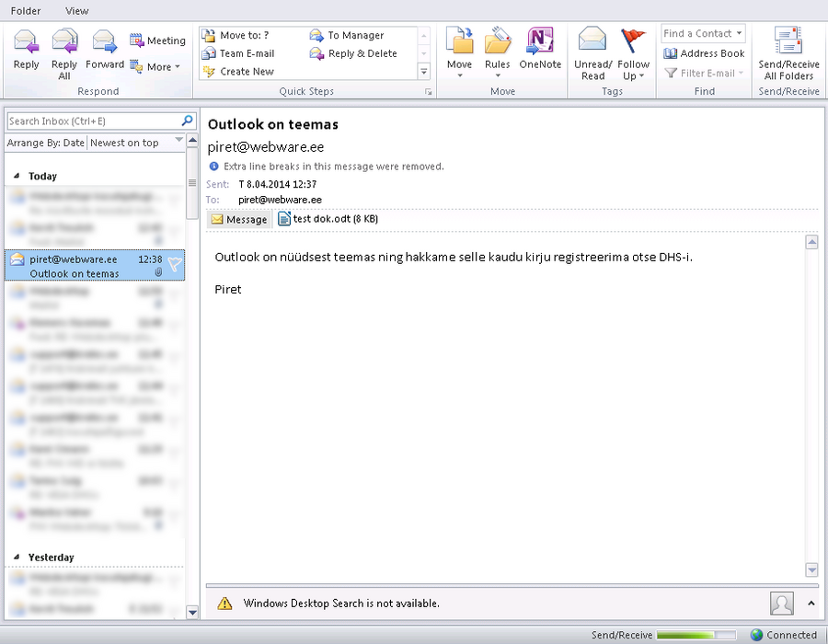This screenshot has width=828, height=644.
Task: Run the Reply & Delete quick step
Action: pos(353,53)
